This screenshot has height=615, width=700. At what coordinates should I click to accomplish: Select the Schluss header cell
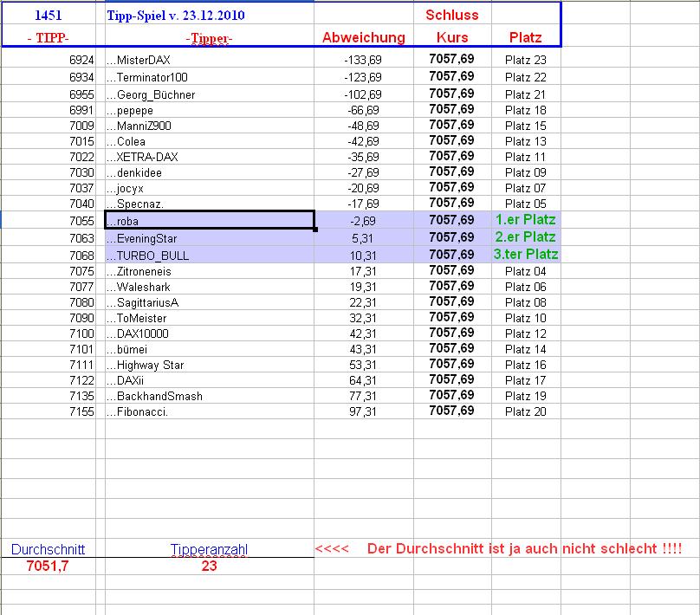click(x=450, y=14)
